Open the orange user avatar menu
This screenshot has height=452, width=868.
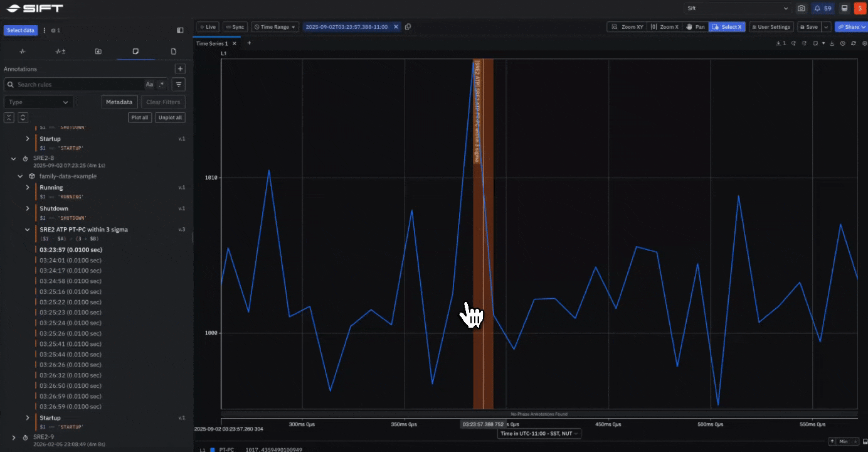860,9
